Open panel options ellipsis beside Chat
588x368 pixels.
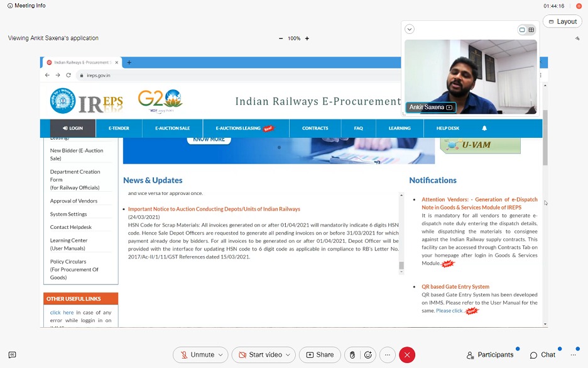(x=573, y=355)
